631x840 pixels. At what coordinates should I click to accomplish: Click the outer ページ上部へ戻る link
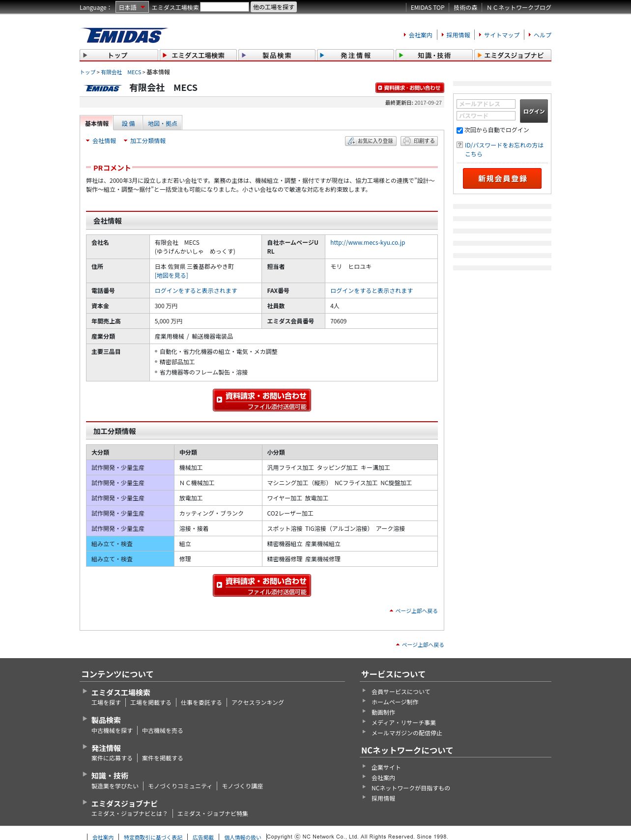click(423, 645)
